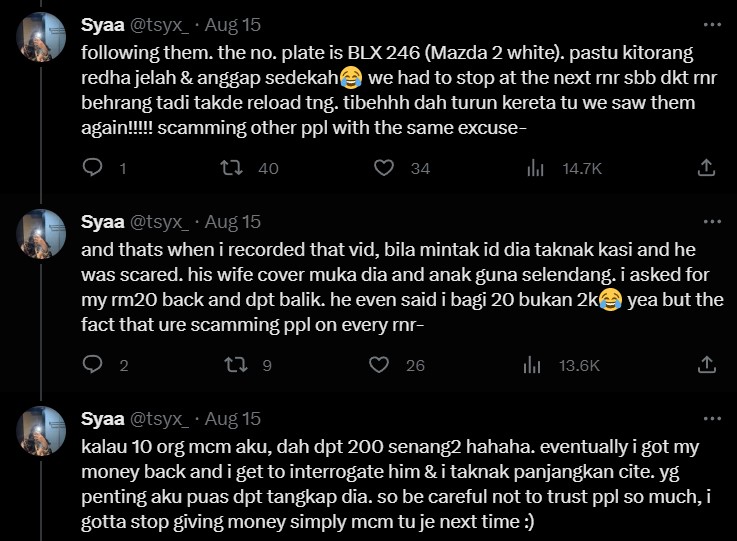This screenshot has height=541, width=737.
Task: Share the second tweet about rm20
Action: pyautogui.click(x=705, y=365)
